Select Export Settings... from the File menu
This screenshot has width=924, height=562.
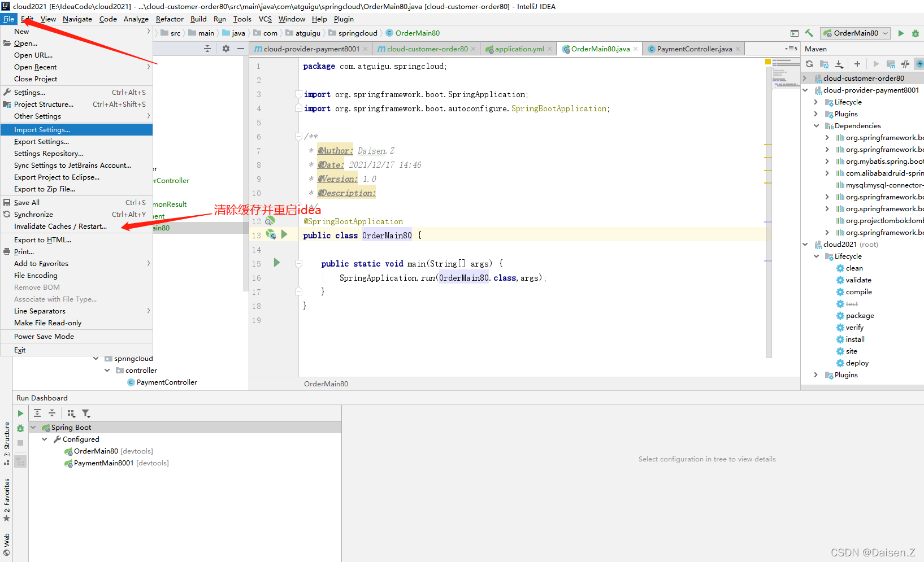[x=76, y=141]
